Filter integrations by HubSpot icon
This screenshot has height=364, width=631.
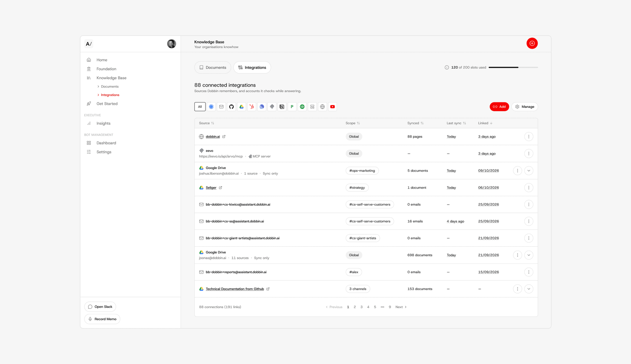coord(252,107)
